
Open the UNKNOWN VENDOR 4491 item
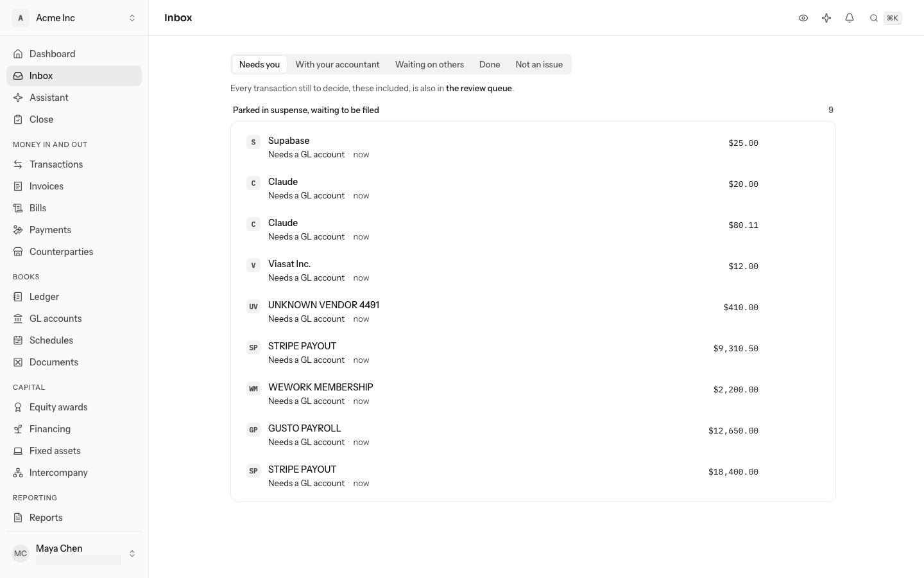(x=533, y=311)
